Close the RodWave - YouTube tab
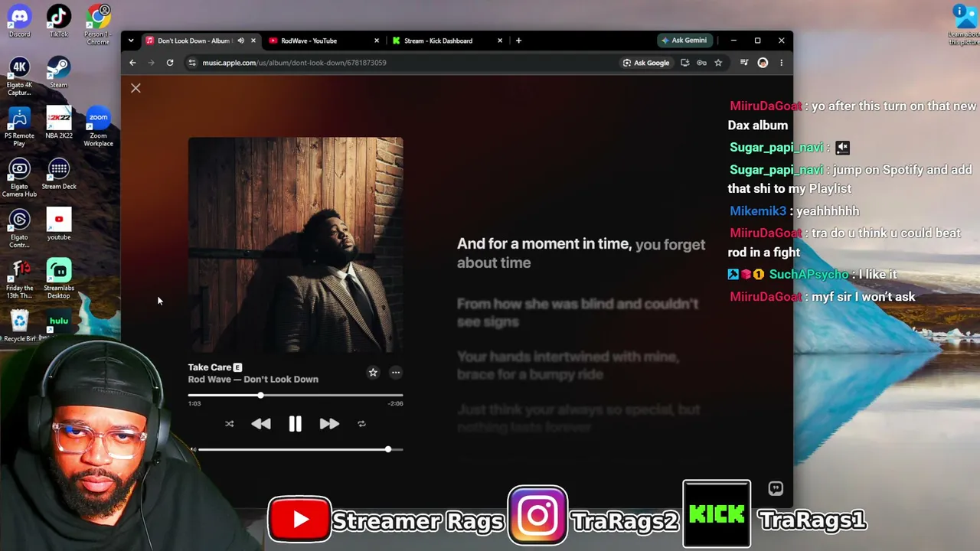The width and height of the screenshot is (980, 551). [x=377, y=41]
